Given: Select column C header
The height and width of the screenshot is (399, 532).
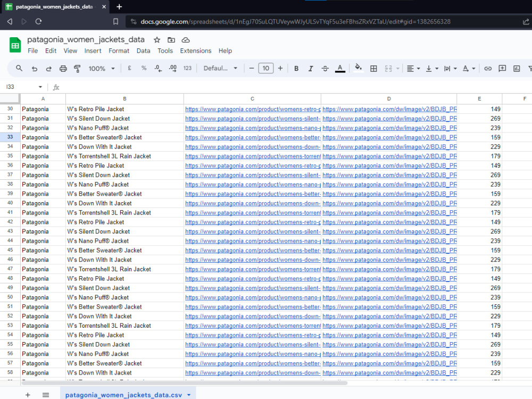Looking at the screenshot, I should point(252,99).
